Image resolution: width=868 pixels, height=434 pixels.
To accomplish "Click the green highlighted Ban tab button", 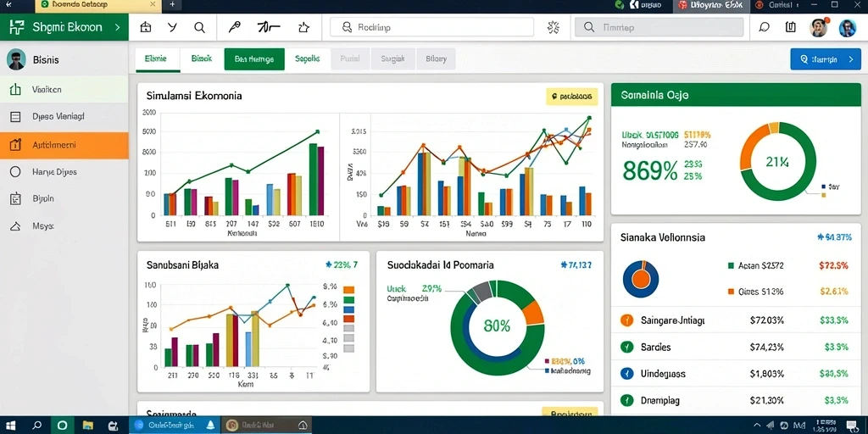I will (254, 58).
